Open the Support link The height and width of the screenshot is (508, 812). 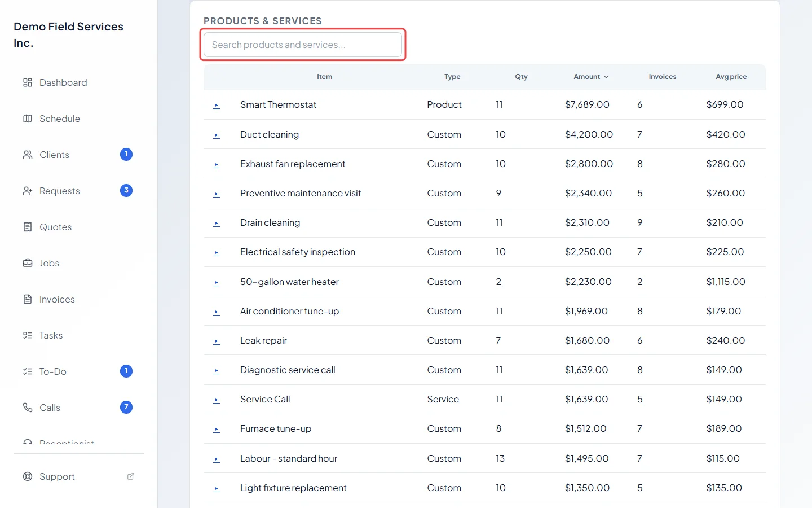point(78,476)
